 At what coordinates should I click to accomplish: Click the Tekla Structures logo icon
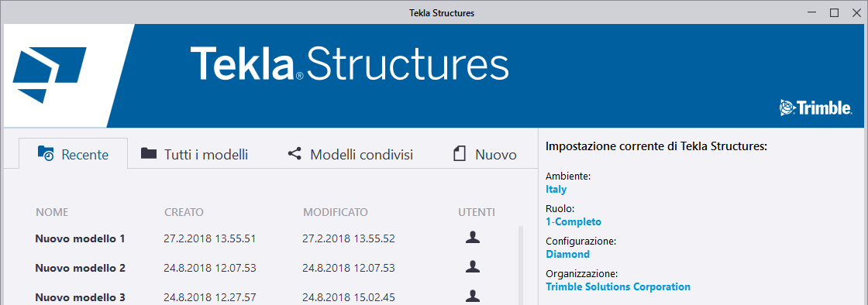[x=50, y=75]
